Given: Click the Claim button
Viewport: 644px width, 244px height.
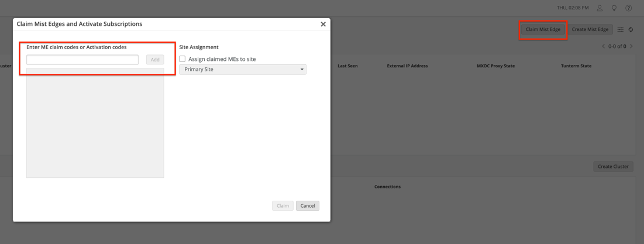Looking at the screenshot, I should 283,206.
